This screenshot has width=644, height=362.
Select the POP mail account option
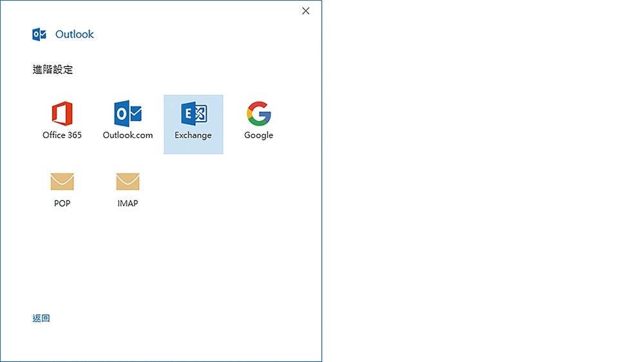(62, 190)
